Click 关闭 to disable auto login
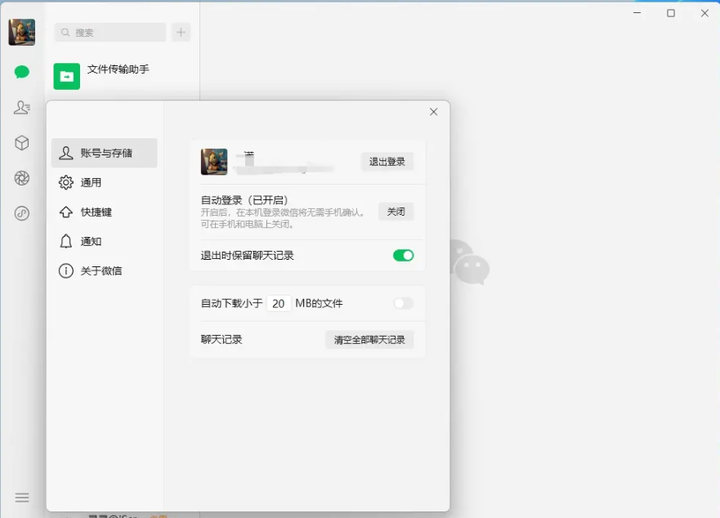This screenshot has height=518, width=720. (x=396, y=212)
